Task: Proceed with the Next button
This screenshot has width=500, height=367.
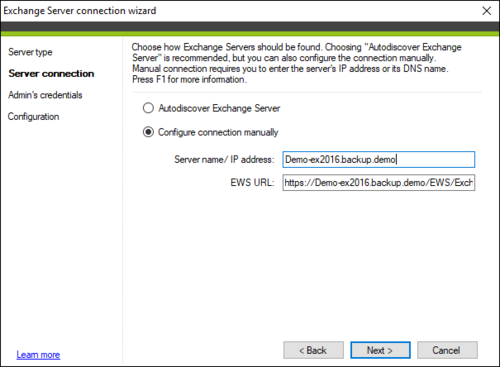Action: [380, 350]
